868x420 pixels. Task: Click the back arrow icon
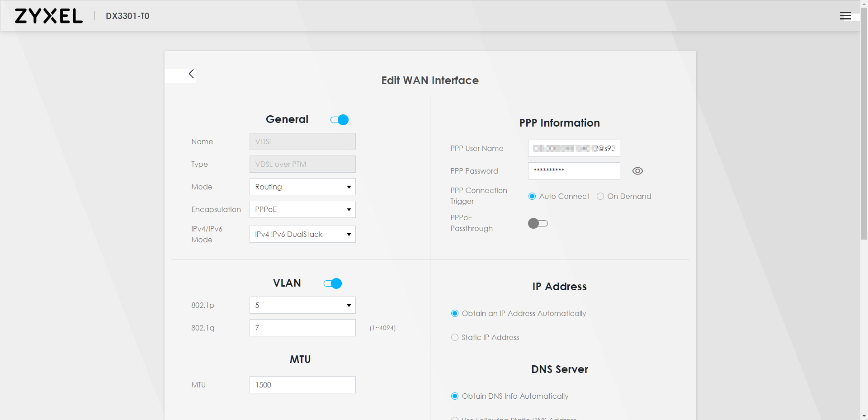click(x=191, y=74)
